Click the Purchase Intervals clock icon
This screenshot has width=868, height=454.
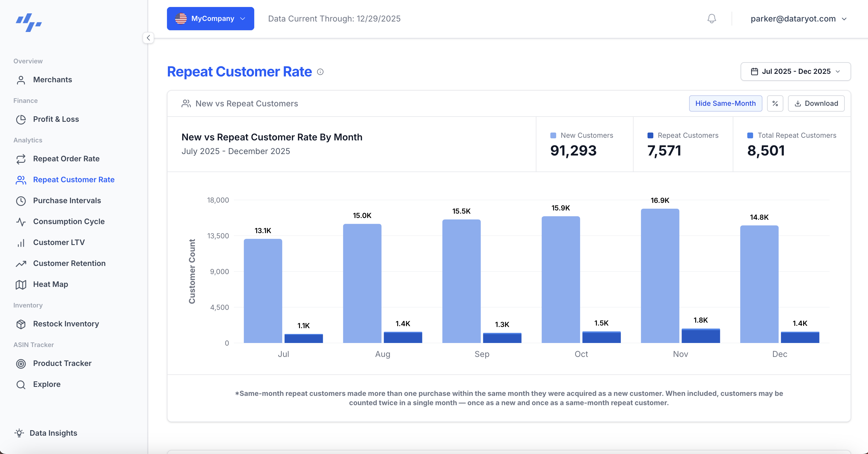point(21,201)
